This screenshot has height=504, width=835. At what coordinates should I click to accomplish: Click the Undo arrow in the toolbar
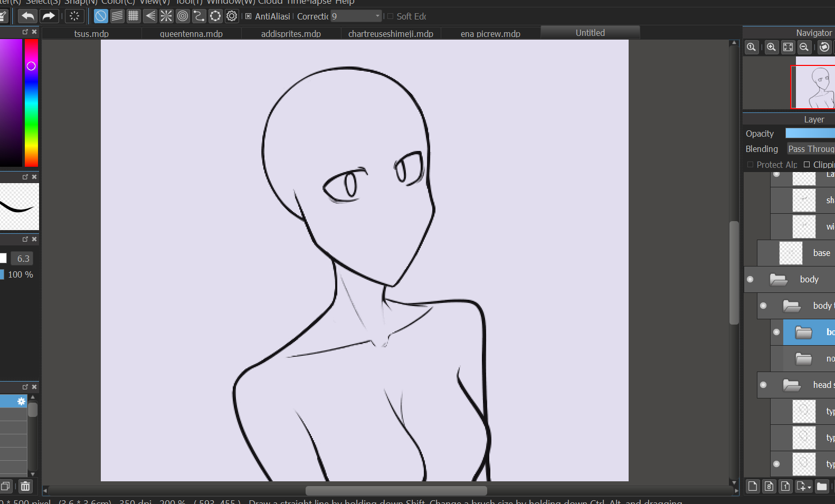[x=27, y=16]
